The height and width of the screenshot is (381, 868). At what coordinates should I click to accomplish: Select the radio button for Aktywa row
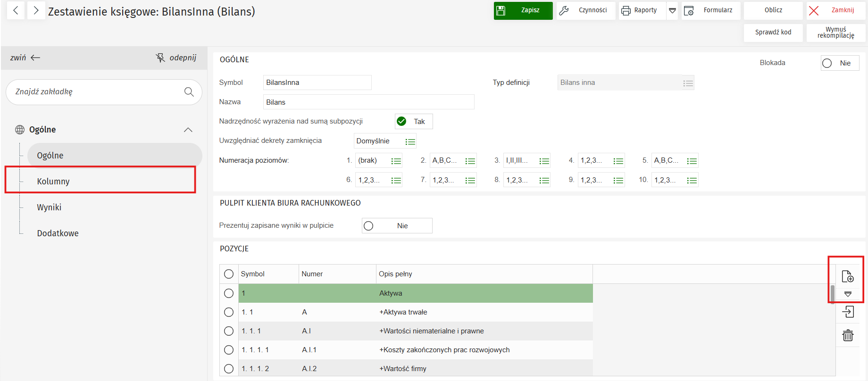point(229,293)
